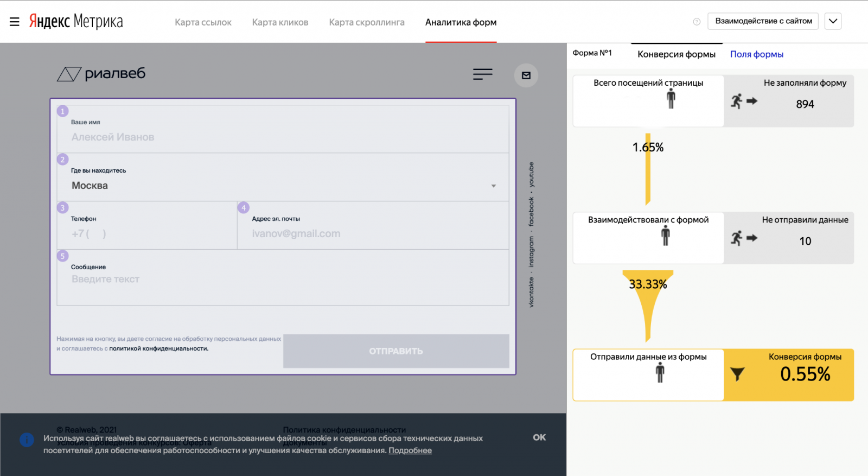
Task: Click running person icon beside Не заполняли форму
Action: [737, 101]
